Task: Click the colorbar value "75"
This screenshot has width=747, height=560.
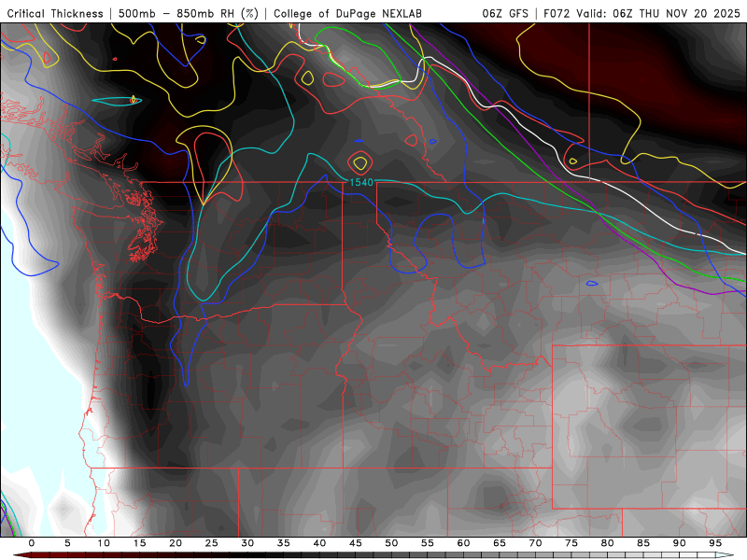Action: point(571,543)
